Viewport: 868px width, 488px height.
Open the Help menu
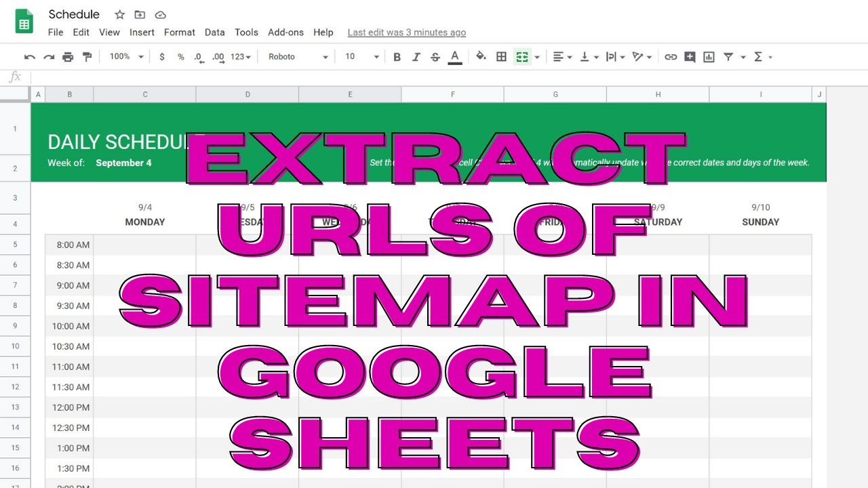[323, 33]
